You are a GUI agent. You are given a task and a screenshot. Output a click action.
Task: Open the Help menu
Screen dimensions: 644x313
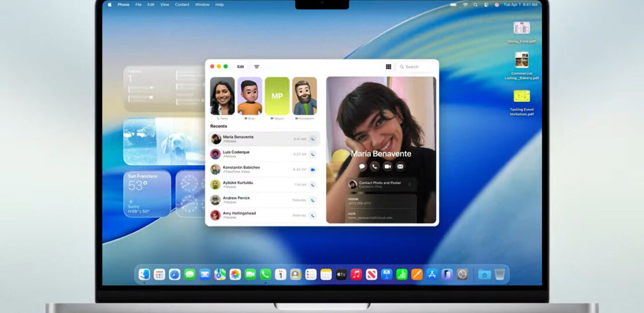point(220,5)
